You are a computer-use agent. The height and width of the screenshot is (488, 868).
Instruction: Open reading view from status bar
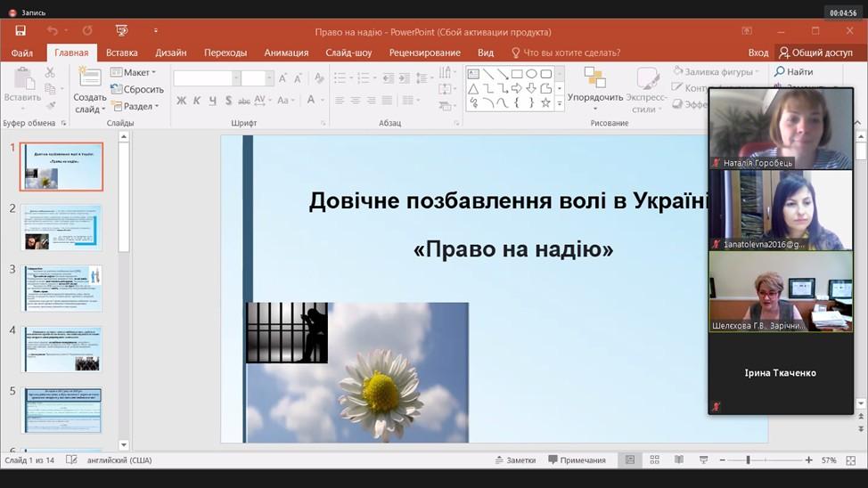pyautogui.click(x=678, y=460)
